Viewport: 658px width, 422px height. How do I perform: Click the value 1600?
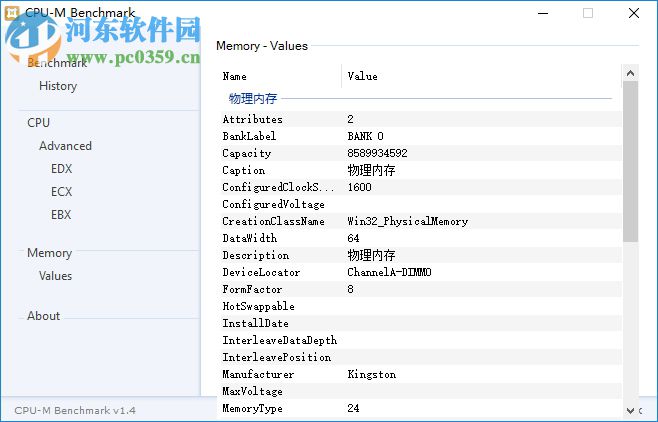(x=360, y=187)
